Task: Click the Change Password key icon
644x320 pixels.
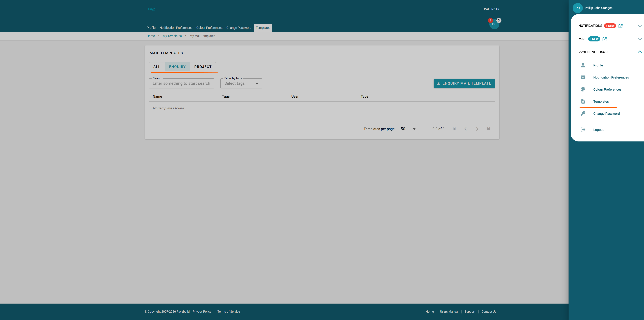Action: (x=583, y=113)
